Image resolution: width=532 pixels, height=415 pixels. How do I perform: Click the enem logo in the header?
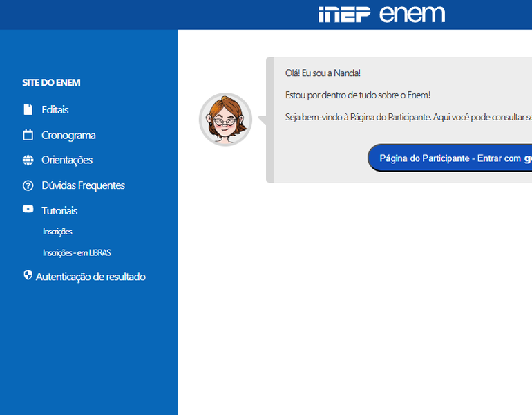click(x=412, y=15)
